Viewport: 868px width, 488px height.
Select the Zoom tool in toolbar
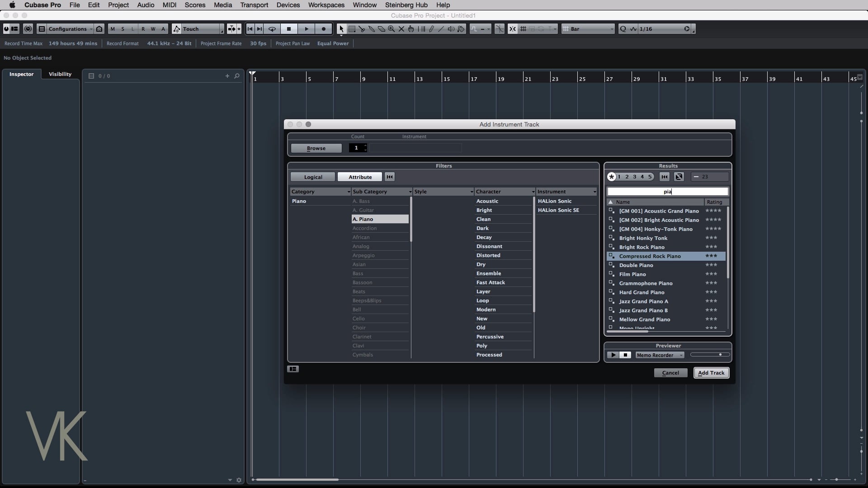391,29
